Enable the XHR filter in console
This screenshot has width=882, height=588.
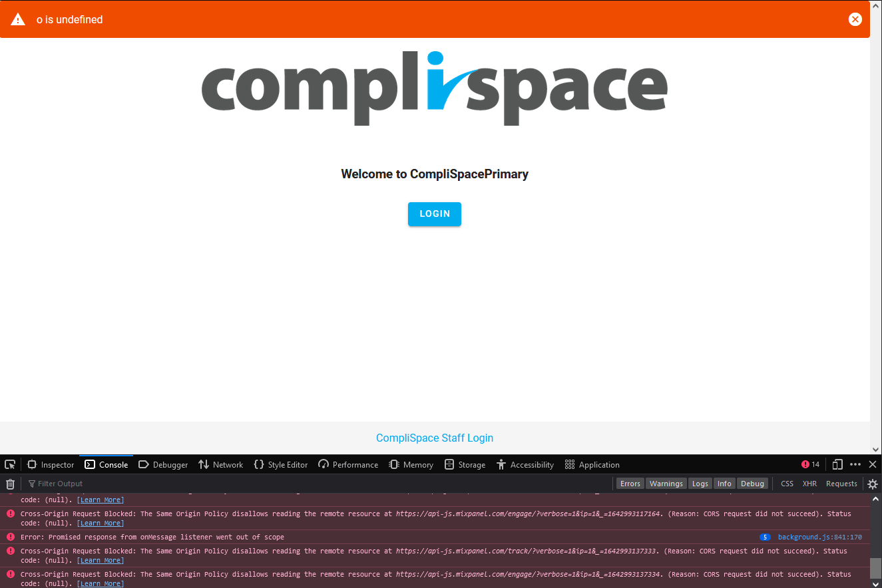coord(809,484)
